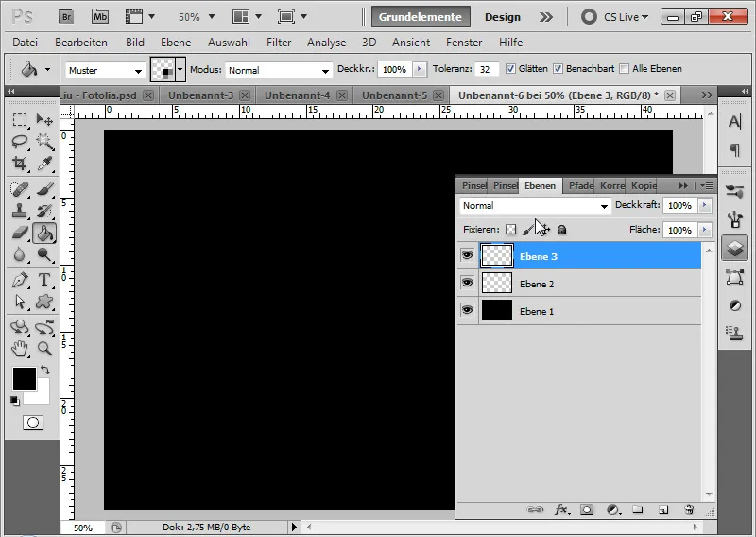Lock all with padlock icon
The width and height of the screenshot is (756, 537).
[561, 230]
